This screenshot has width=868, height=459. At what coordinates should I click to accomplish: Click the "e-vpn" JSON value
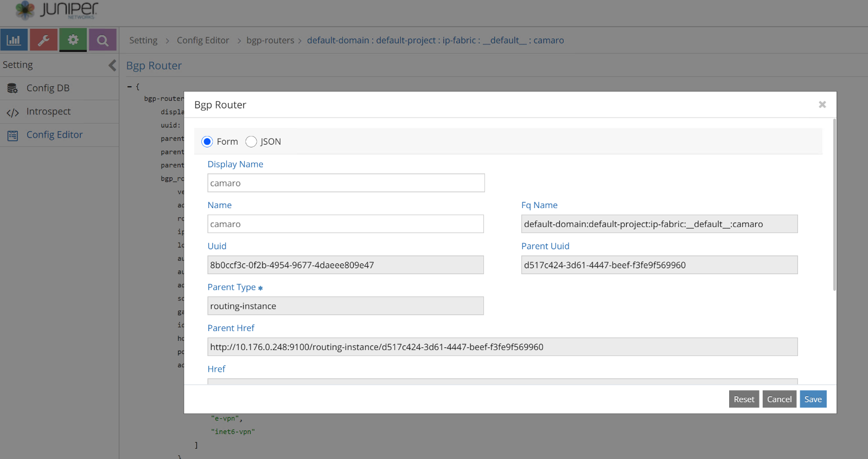(x=226, y=418)
